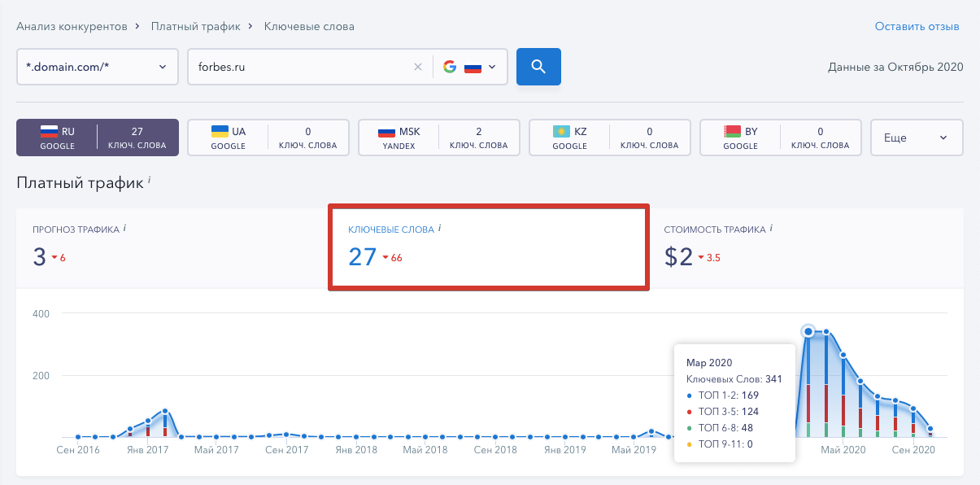The image size is (980, 485).
Task: Click the Май 2020 axis label
Action: 843,449
